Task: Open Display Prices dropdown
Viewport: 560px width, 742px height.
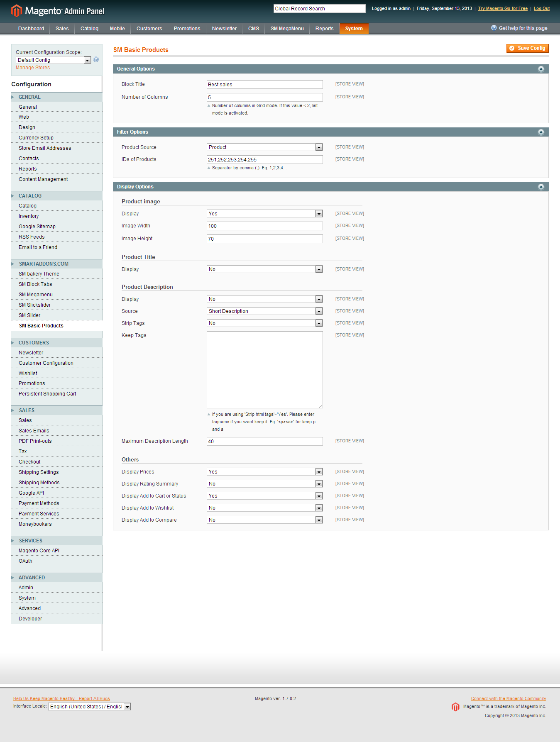Action: click(x=265, y=472)
